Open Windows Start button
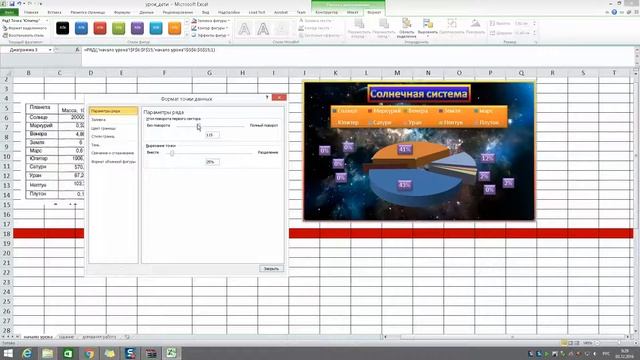640x360 pixels. click(x=7, y=353)
